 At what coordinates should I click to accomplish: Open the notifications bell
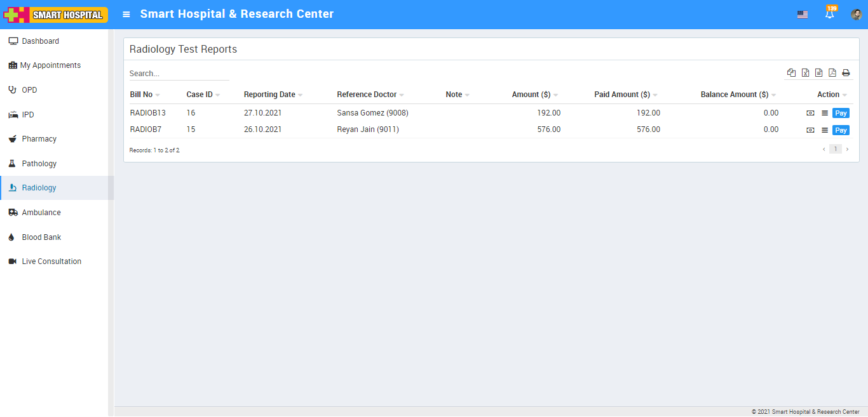829,14
